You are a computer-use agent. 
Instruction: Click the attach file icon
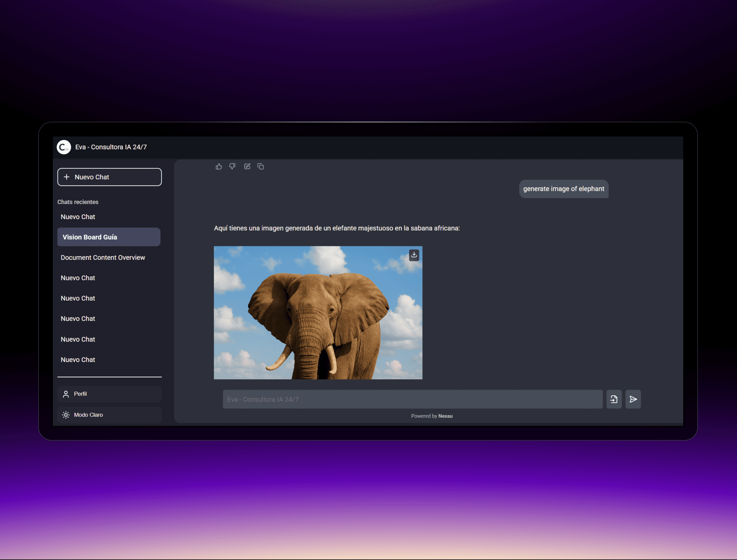click(x=614, y=399)
